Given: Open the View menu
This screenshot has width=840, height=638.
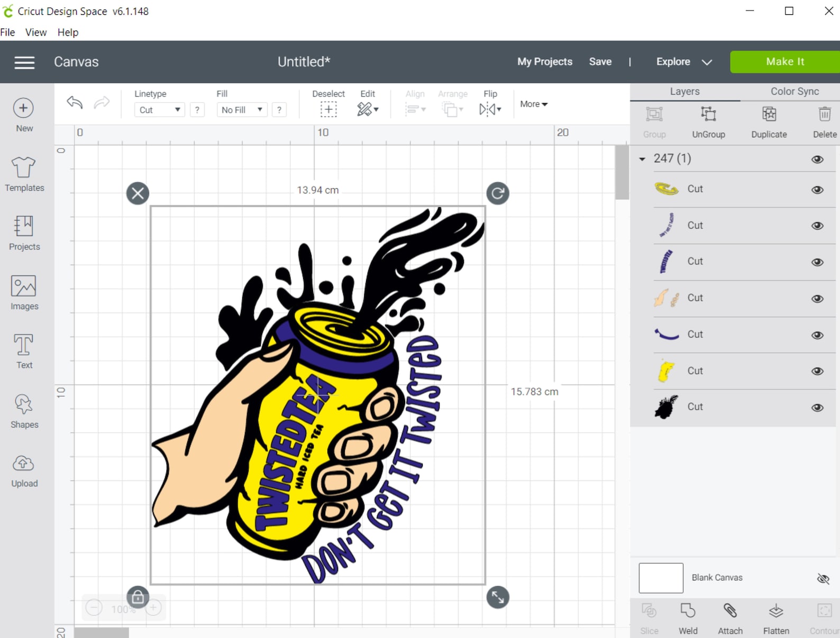Looking at the screenshot, I should pyautogui.click(x=36, y=32).
